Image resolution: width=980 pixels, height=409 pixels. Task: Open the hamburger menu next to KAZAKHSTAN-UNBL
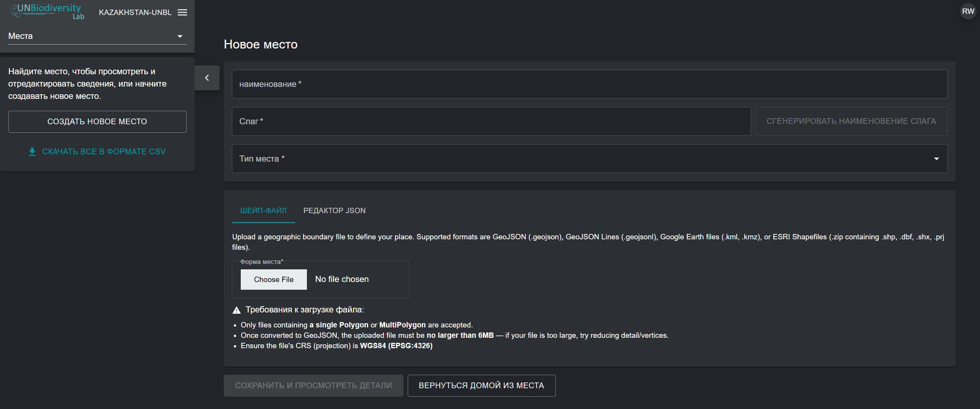click(x=182, y=12)
